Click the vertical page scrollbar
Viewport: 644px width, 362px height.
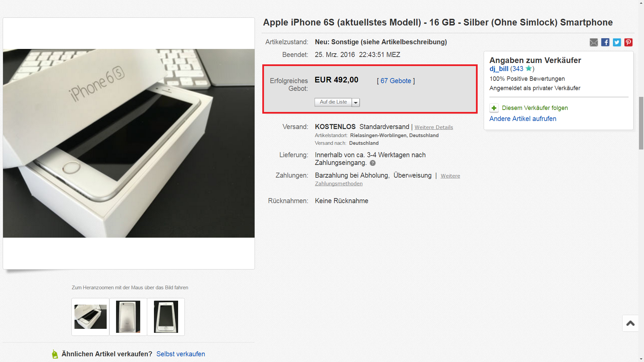(641, 181)
